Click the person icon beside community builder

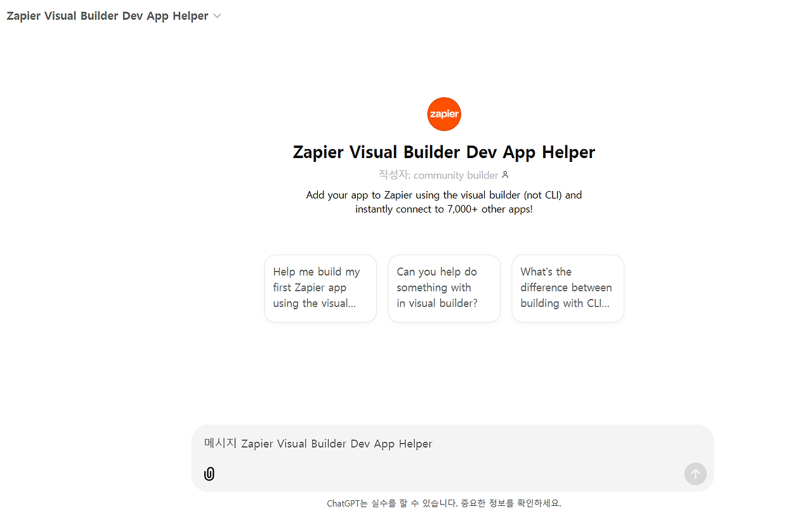click(505, 175)
